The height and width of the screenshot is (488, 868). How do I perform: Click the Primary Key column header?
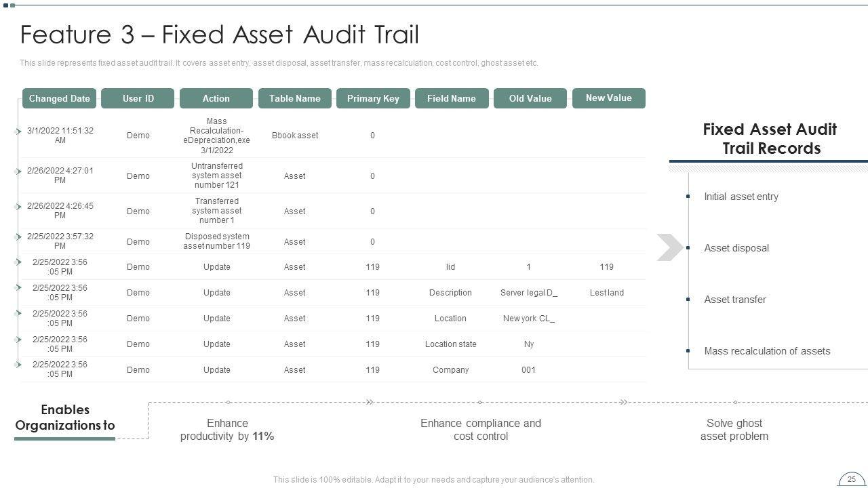click(372, 98)
